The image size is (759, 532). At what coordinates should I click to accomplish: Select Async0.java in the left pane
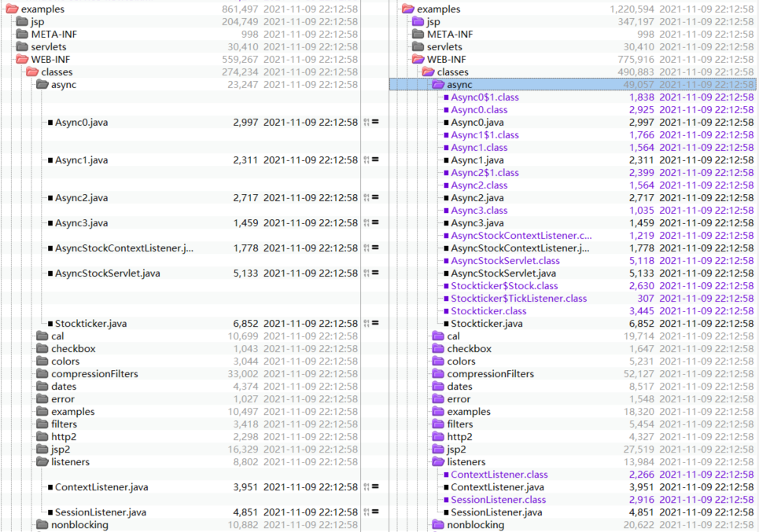81,123
